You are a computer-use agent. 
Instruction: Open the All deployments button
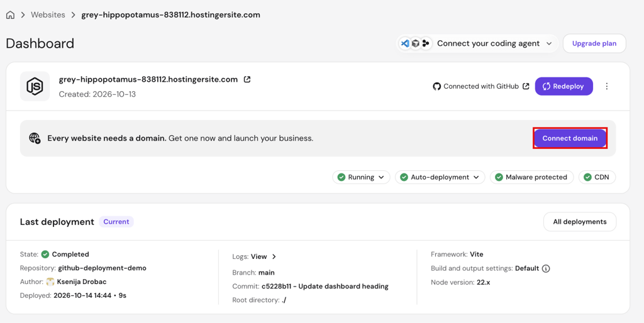click(579, 222)
